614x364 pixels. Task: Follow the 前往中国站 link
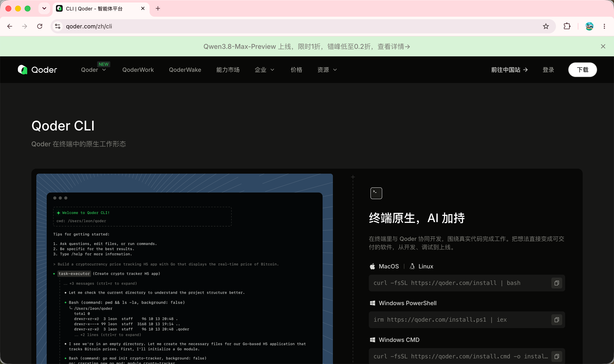(x=509, y=70)
